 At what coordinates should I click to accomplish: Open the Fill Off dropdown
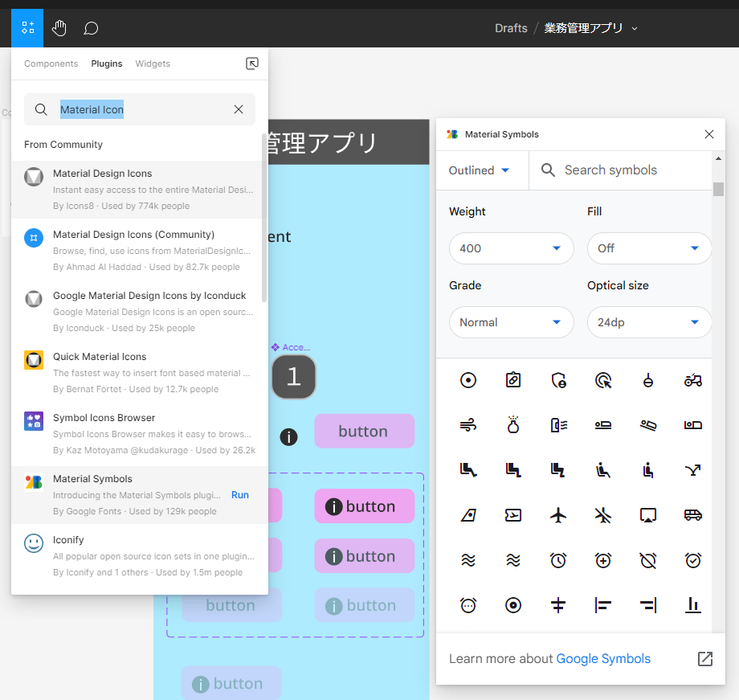[x=649, y=248]
